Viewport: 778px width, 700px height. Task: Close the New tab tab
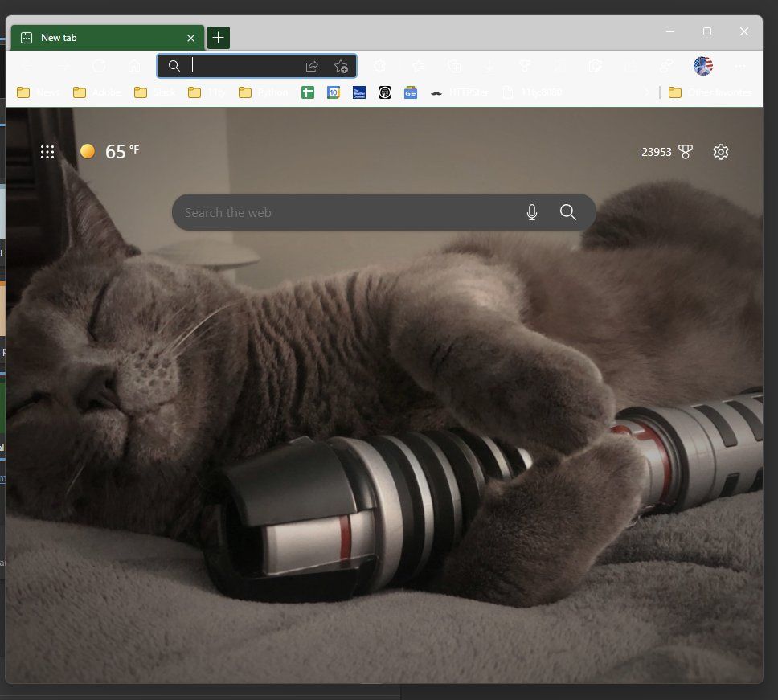pyautogui.click(x=191, y=39)
